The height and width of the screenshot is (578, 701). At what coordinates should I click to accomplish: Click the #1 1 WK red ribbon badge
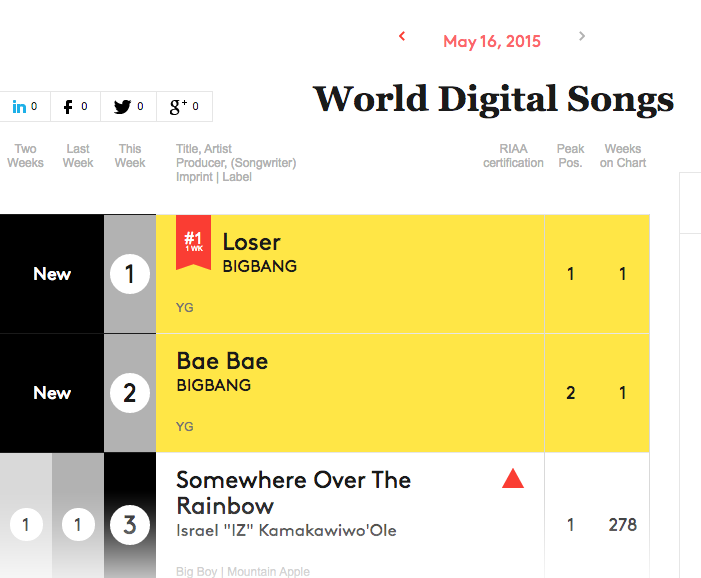point(194,243)
